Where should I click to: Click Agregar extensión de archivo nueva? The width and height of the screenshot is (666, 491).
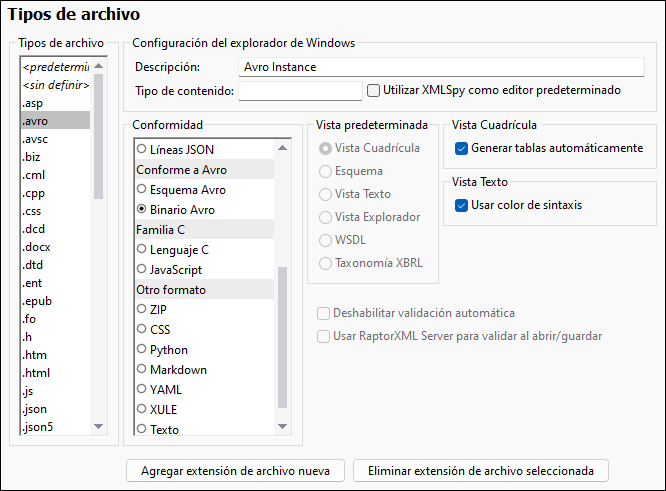235,471
